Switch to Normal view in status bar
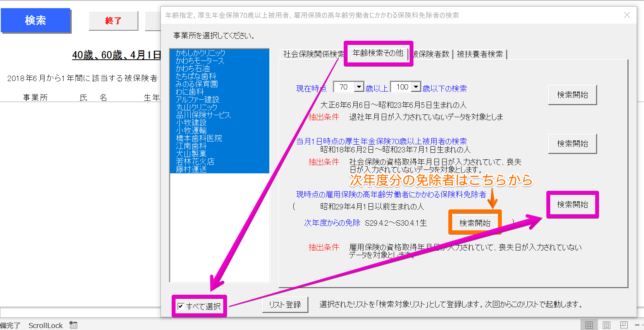Screen dimensions: 644x330 (x=589, y=325)
